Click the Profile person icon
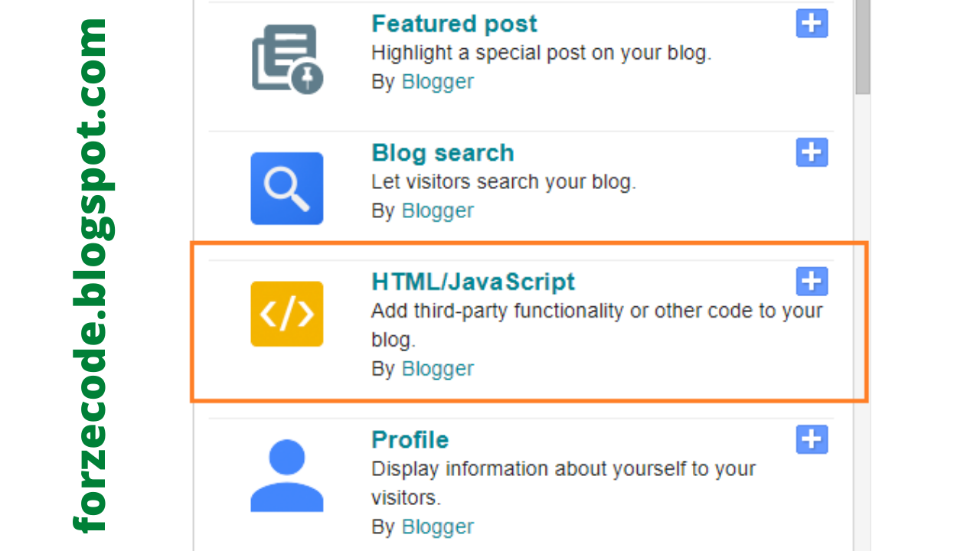 pos(286,474)
